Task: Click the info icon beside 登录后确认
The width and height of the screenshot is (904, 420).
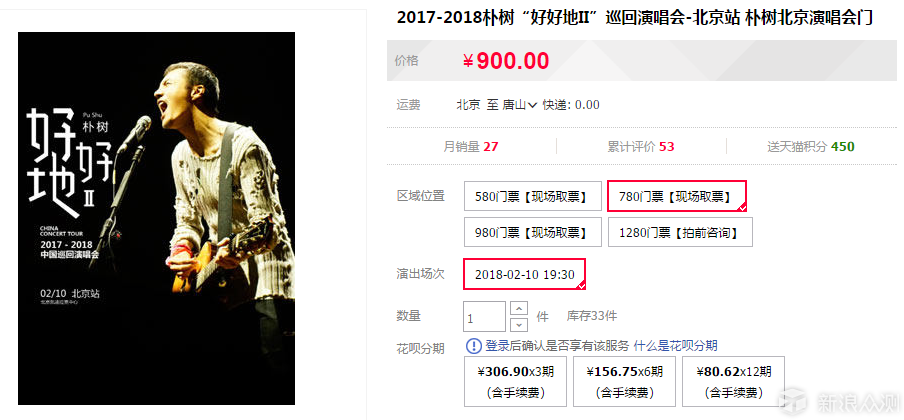Action: 473,346
